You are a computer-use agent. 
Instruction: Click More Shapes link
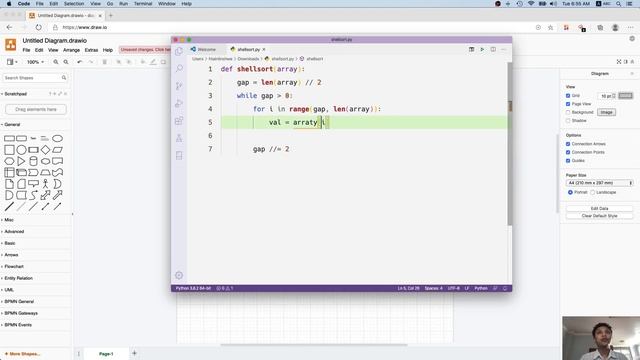(22, 354)
